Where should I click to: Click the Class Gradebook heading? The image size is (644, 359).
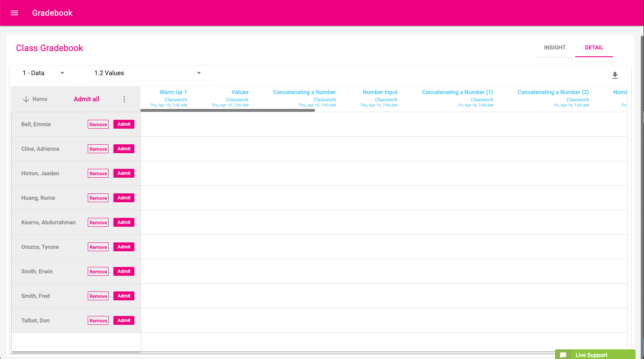click(x=49, y=48)
